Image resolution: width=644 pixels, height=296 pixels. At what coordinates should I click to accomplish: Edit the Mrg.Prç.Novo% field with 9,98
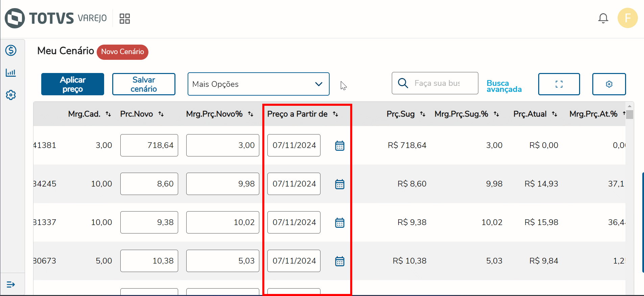(223, 184)
